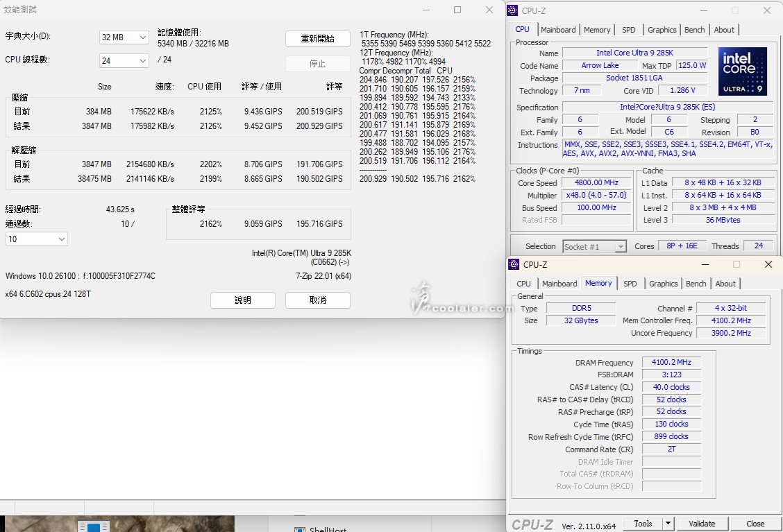Viewport: 783px width, 532px height.
Task: Open the dictionary size dropdown showing 32 MB
Action: tap(124, 37)
